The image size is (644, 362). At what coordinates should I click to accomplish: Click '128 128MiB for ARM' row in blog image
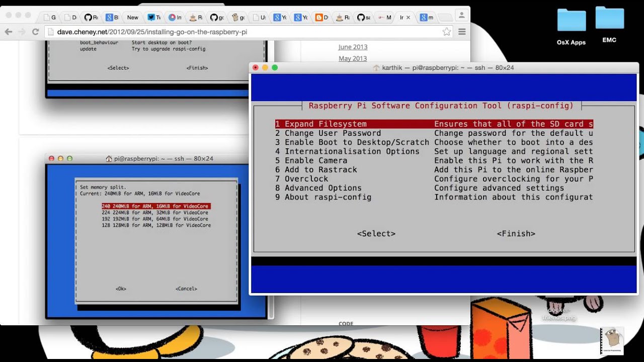point(156,225)
